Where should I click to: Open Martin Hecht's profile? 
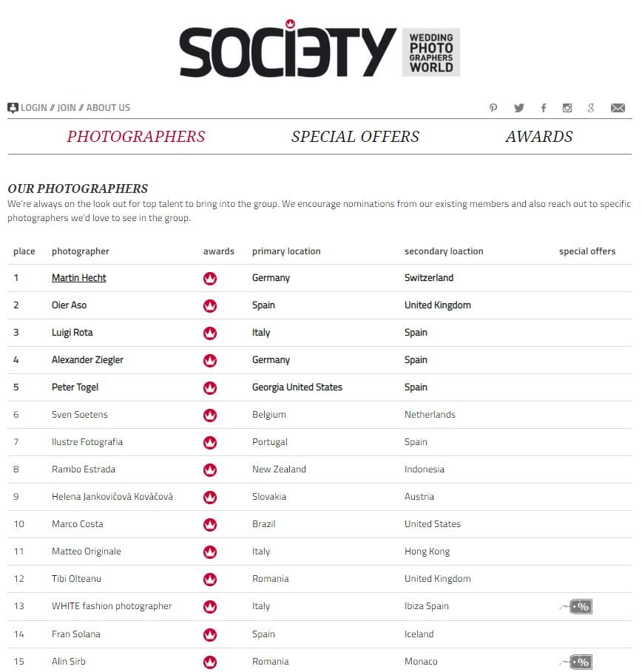click(x=79, y=278)
